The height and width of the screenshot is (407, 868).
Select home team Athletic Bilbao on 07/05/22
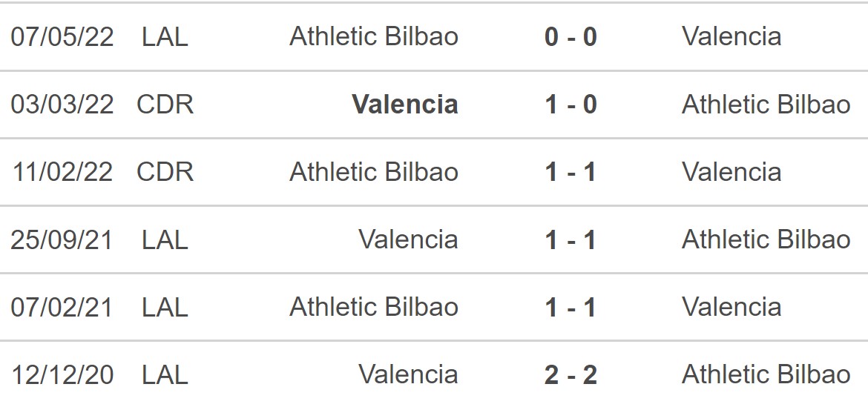click(374, 36)
